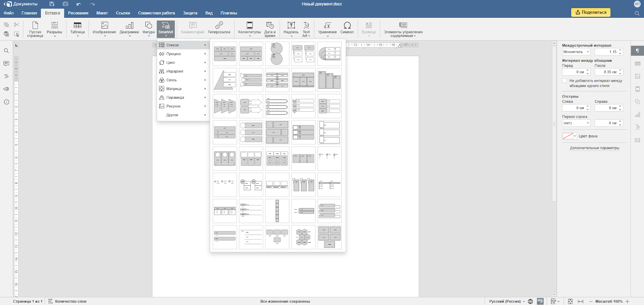Viewport: 644px width, 305px height.
Task: Open the Изображение insert tool
Action: 104,29
